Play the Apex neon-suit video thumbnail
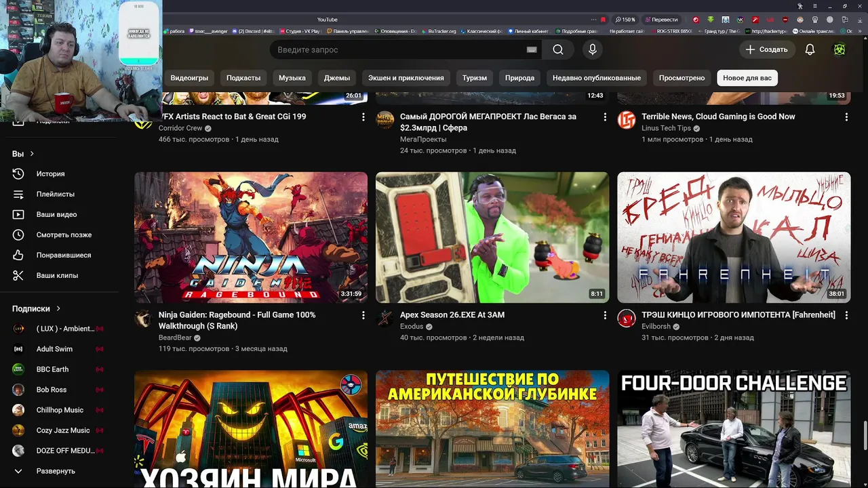Screen dimensions: 868x488 pos(492,237)
